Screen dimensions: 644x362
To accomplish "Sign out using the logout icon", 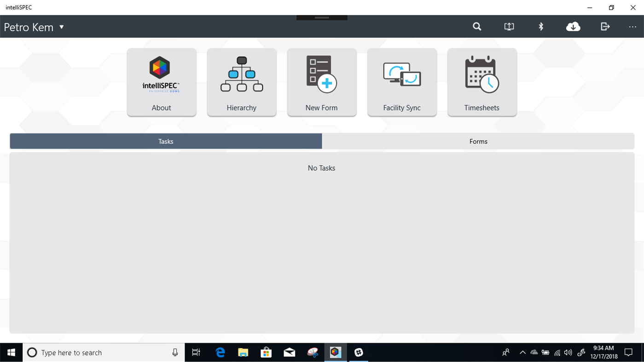I will 604,26.
